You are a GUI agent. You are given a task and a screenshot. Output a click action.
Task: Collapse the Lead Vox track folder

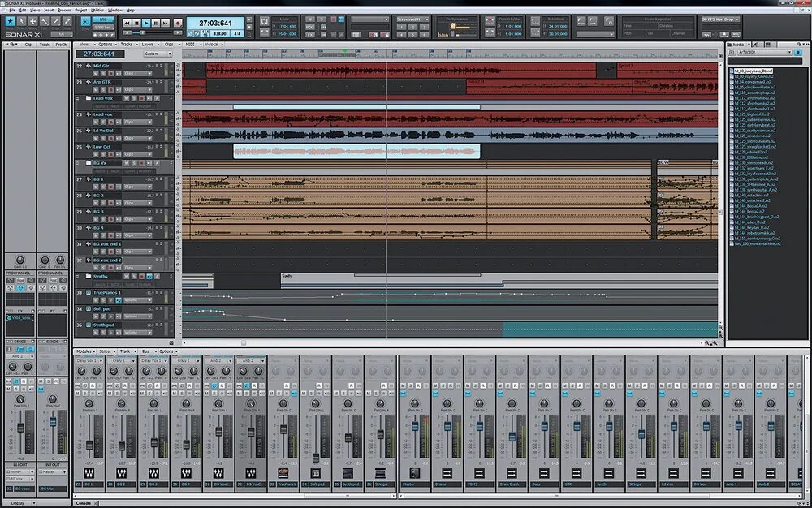click(x=78, y=98)
